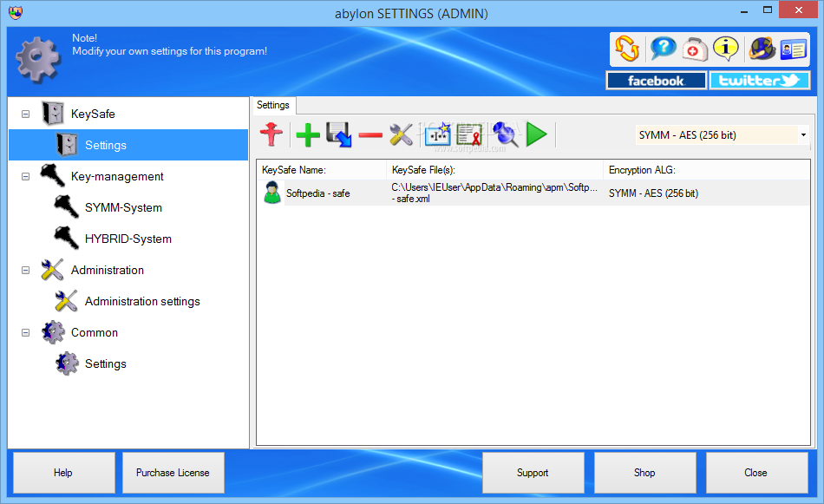Add a new KeySafe with green plus
The image size is (824, 504).
pos(308,135)
